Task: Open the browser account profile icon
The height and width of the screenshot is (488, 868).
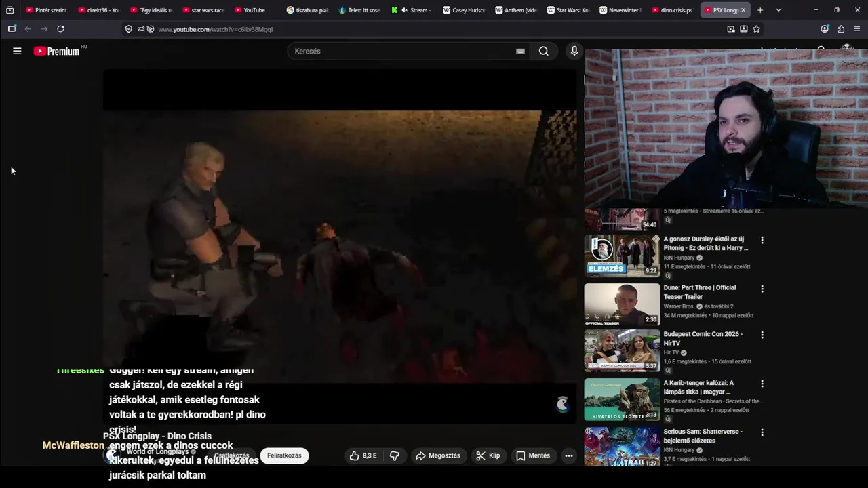Action: [825, 29]
